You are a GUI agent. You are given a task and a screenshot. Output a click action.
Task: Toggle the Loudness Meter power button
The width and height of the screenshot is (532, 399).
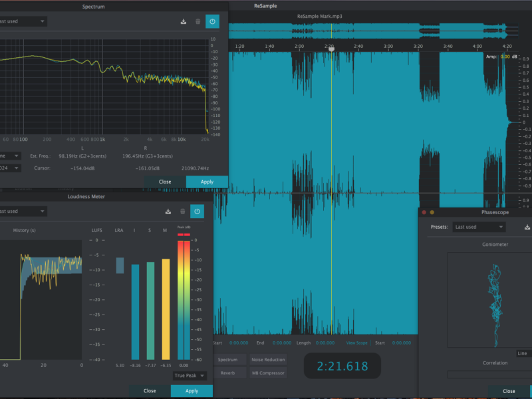[x=197, y=211]
